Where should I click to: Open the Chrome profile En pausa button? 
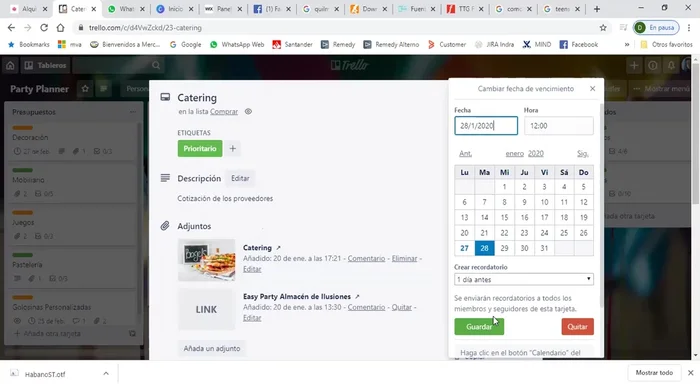[656, 28]
